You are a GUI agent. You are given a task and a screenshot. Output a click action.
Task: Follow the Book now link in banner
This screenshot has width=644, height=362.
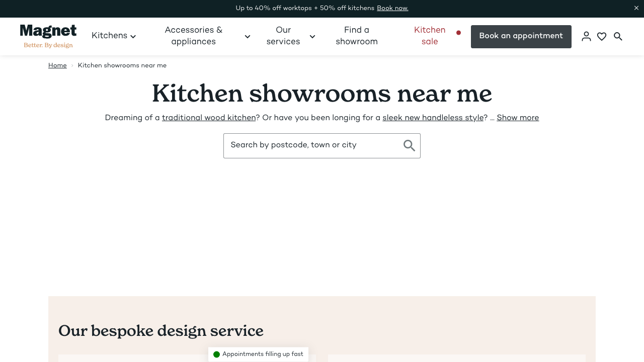point(392,8)
